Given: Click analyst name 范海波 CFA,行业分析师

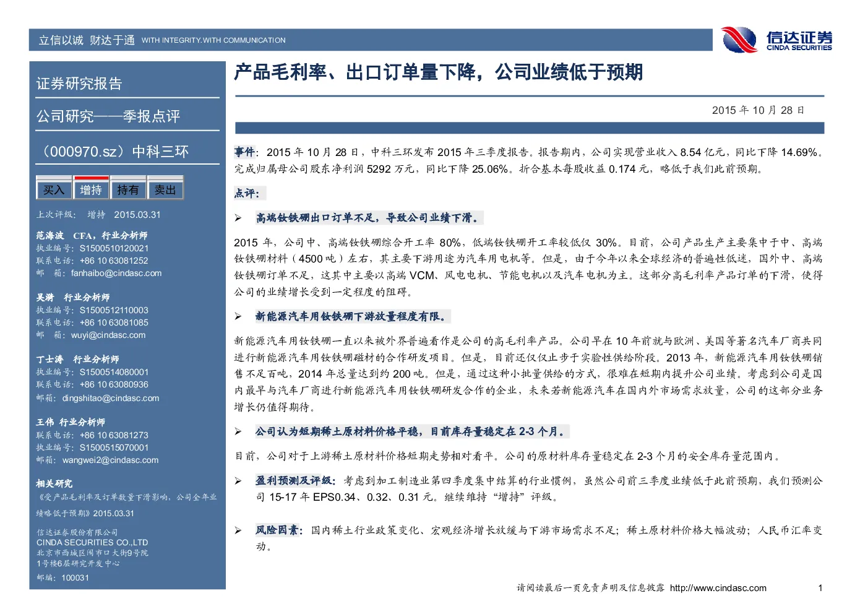Looking at the screenshot, I should (x=92, y=235).
